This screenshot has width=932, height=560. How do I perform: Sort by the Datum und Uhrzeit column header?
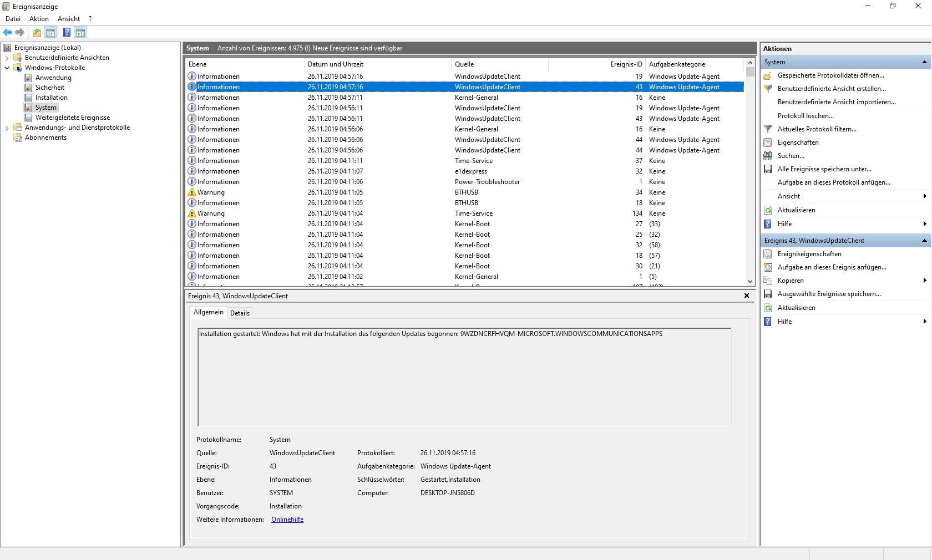point(378,64)
